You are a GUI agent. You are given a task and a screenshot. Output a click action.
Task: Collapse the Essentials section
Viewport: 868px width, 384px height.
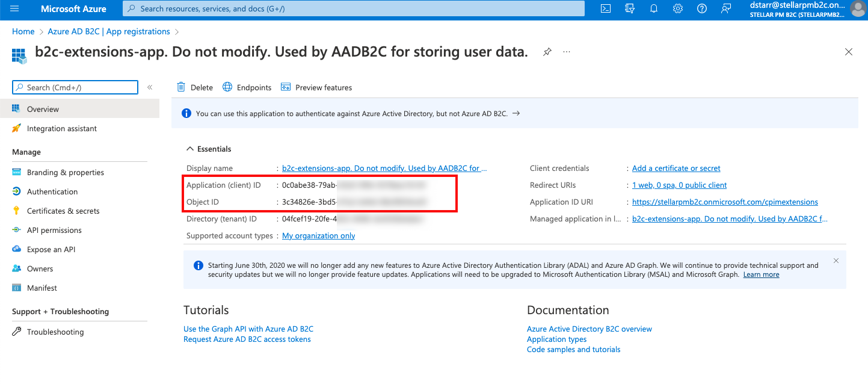(x=191, y=149)
